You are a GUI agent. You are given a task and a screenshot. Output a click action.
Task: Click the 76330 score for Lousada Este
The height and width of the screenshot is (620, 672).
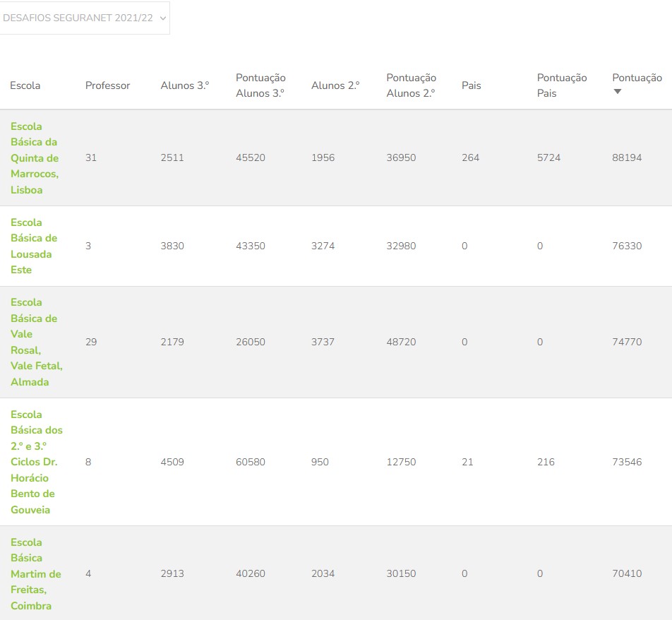[x=627, y=246]
